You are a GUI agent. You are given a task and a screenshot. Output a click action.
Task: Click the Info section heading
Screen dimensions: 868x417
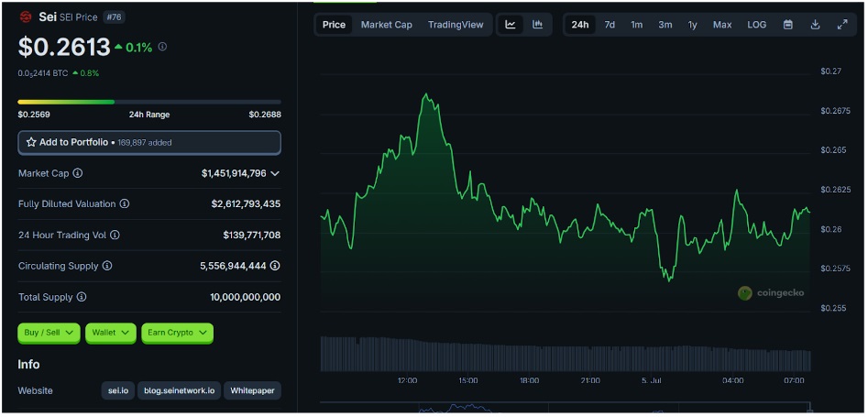click(x=28, y=365)
